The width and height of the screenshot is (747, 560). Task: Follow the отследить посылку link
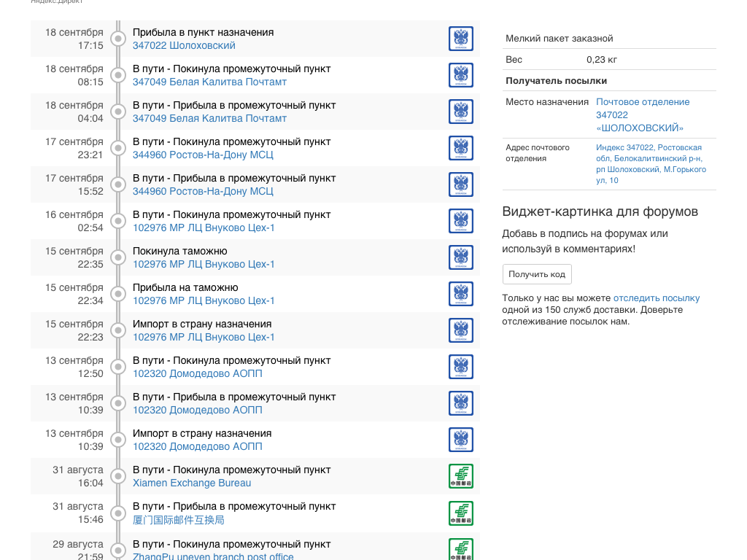click(656, 298)
